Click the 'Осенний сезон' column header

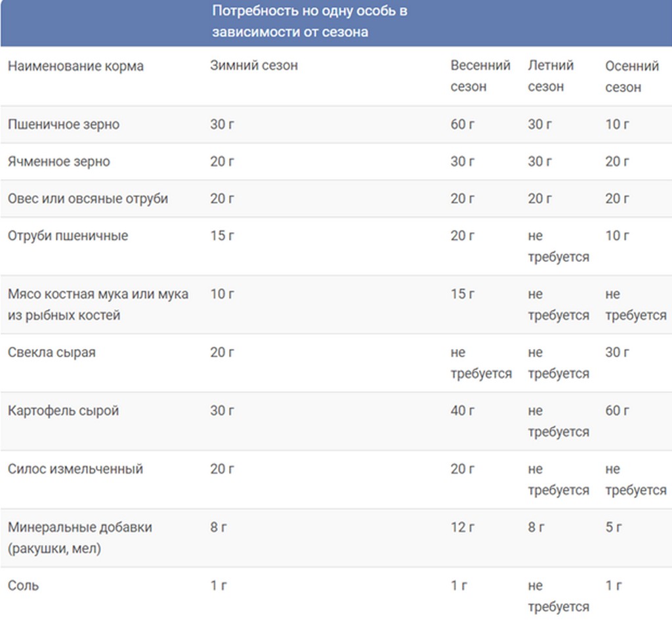click(x=632, y=76)
